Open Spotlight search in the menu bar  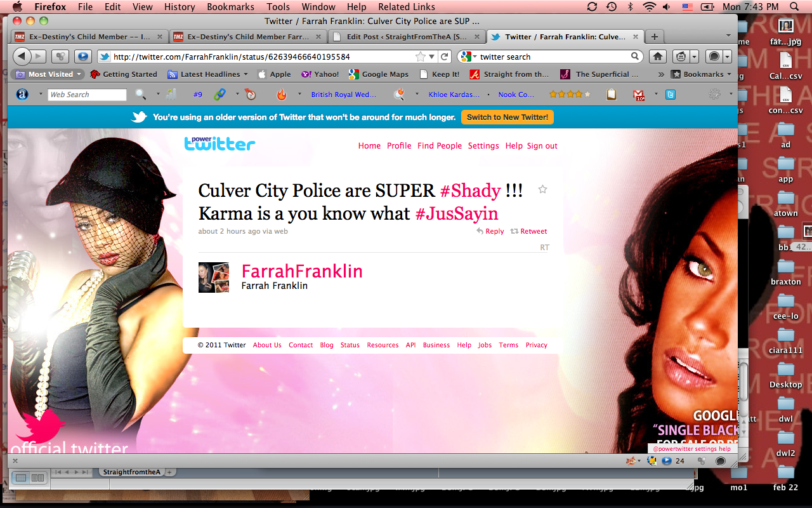pos(794,7)
